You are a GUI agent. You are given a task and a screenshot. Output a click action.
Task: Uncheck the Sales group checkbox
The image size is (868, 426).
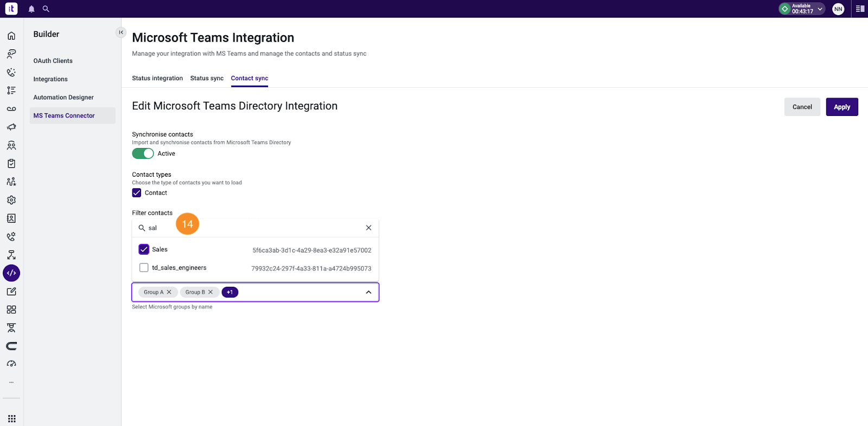[144, 249]
